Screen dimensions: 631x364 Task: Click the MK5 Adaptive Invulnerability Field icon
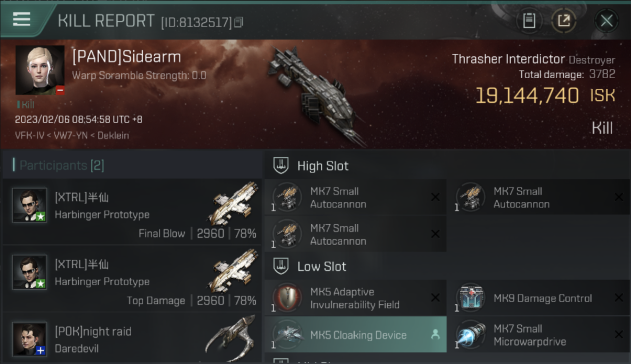[x=287, y=298]
